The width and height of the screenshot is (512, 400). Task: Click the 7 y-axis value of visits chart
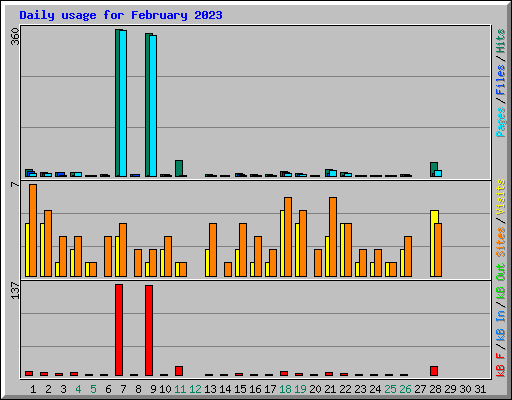15,184
